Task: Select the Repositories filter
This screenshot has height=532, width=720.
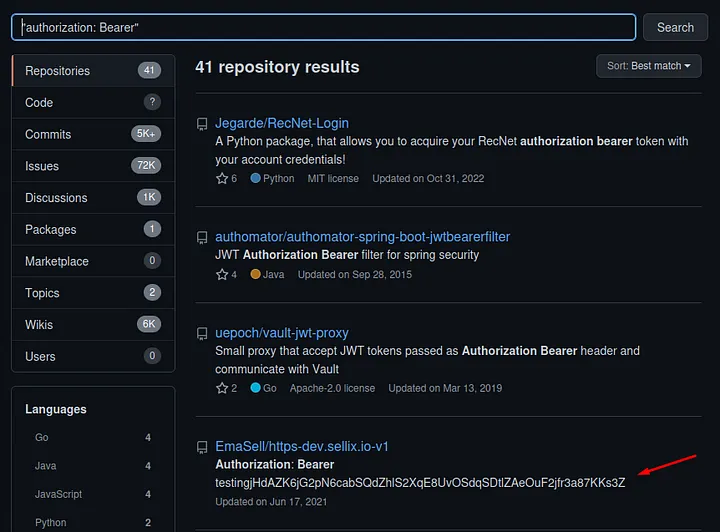Action: [93, 71]
